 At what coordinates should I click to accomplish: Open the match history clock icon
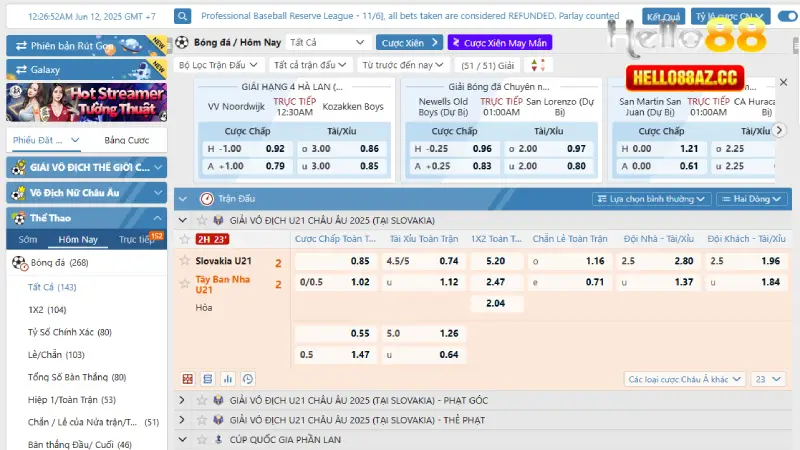(x=248, y=379)
